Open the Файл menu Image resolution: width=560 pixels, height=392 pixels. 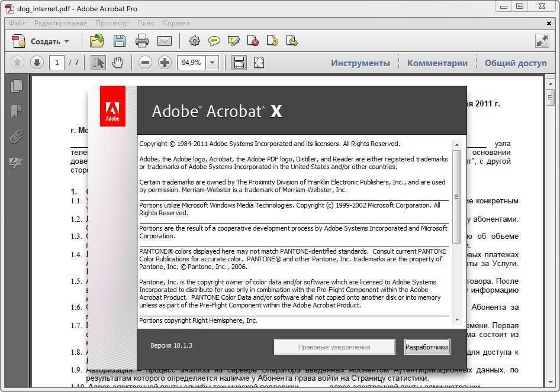17,23
